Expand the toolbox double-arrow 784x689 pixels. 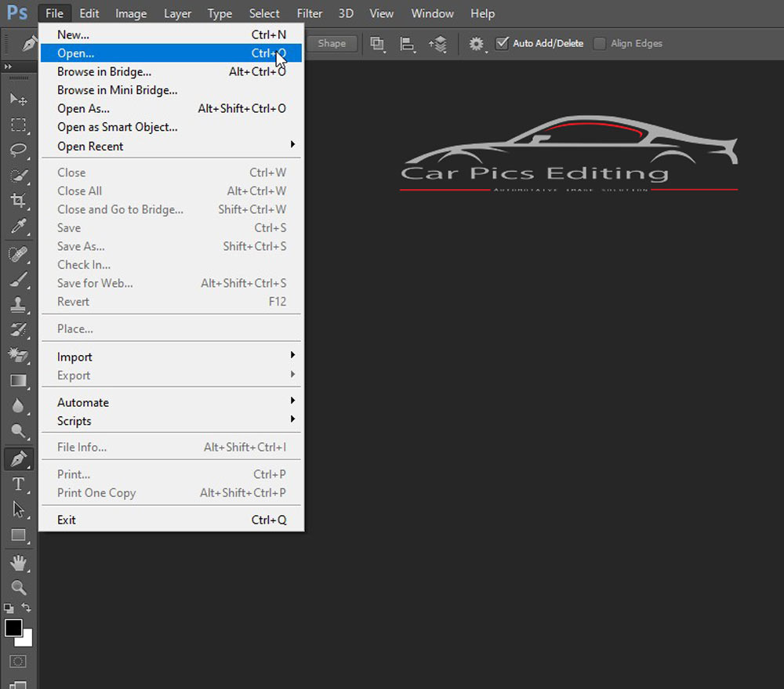coord(8,67)
